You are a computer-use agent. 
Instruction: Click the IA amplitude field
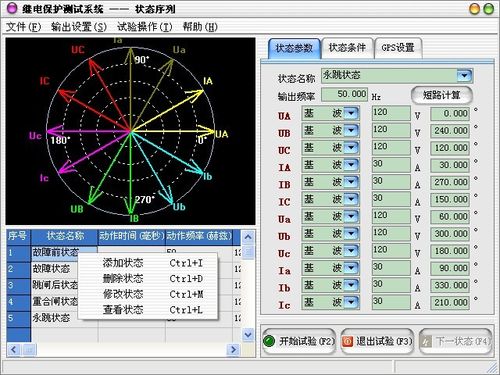tap(391, 165)
